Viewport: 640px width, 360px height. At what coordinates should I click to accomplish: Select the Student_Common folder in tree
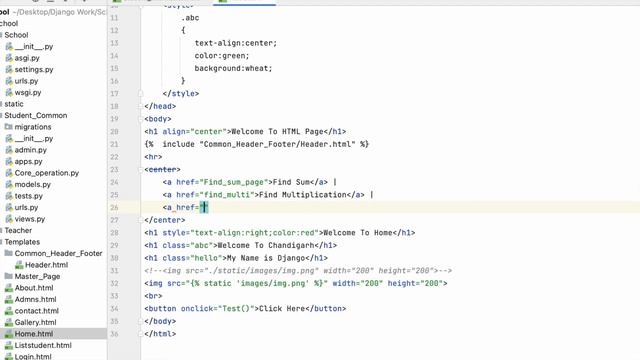(36, 115)
